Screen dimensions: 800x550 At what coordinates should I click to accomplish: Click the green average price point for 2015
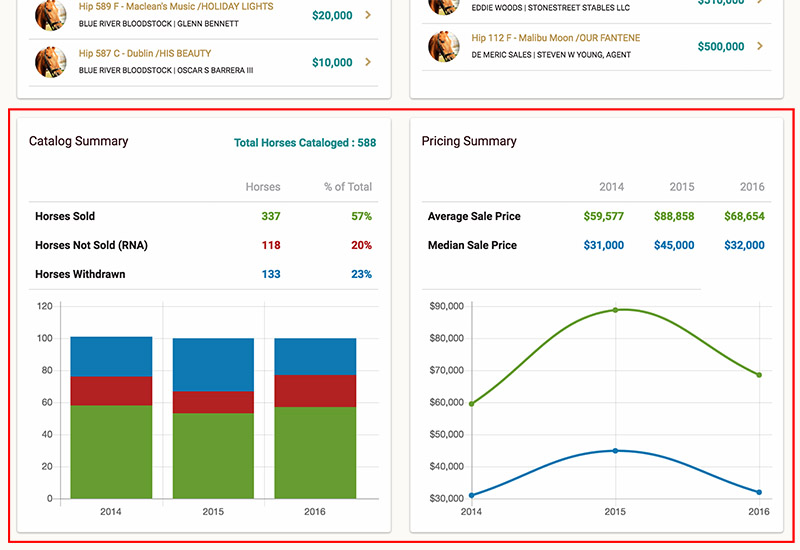tap(615, 310)
